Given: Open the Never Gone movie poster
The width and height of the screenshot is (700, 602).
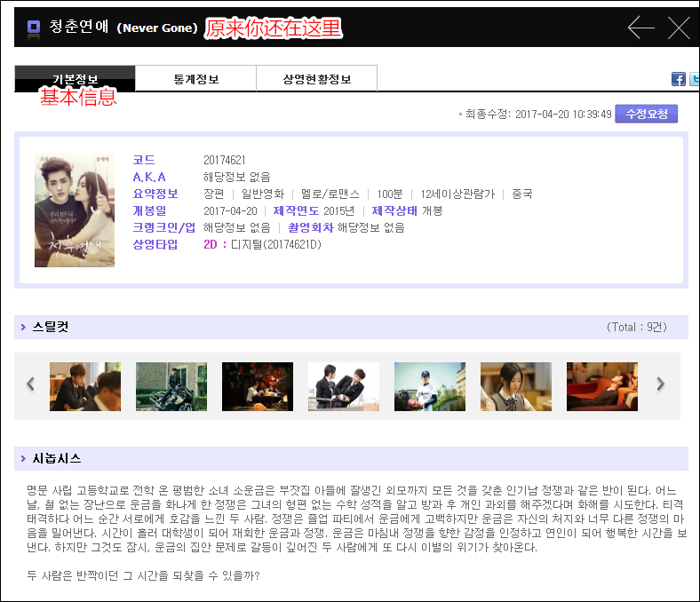Looking at the screenshot, I should coord(75,210).
